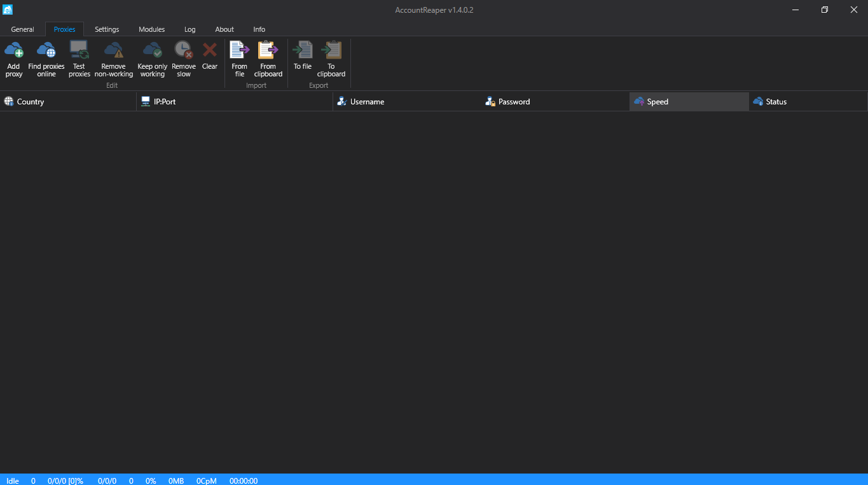868x485 pixels.
Task: Click the Add proxy icon
Action: [14, 50]
